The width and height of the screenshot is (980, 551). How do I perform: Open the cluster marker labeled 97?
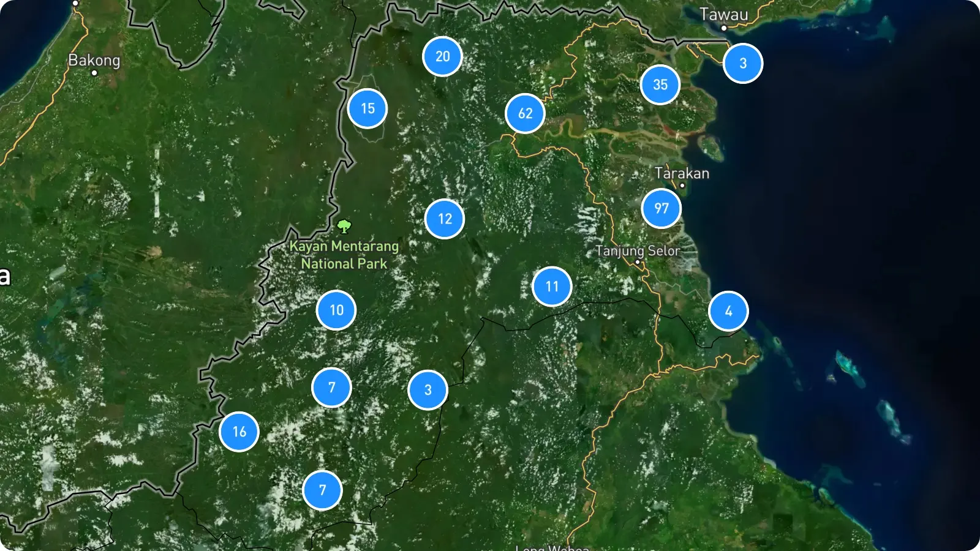click(x=661, y=208)
